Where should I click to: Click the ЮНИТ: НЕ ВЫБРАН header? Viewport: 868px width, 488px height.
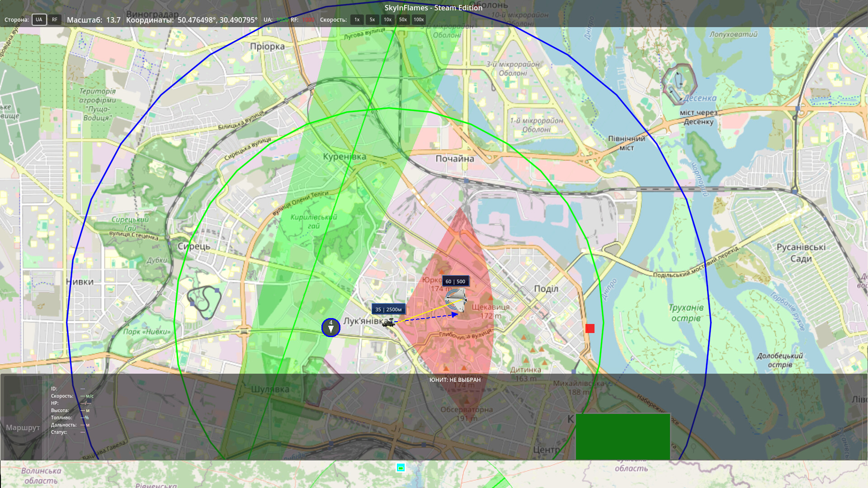pos(455,380)
